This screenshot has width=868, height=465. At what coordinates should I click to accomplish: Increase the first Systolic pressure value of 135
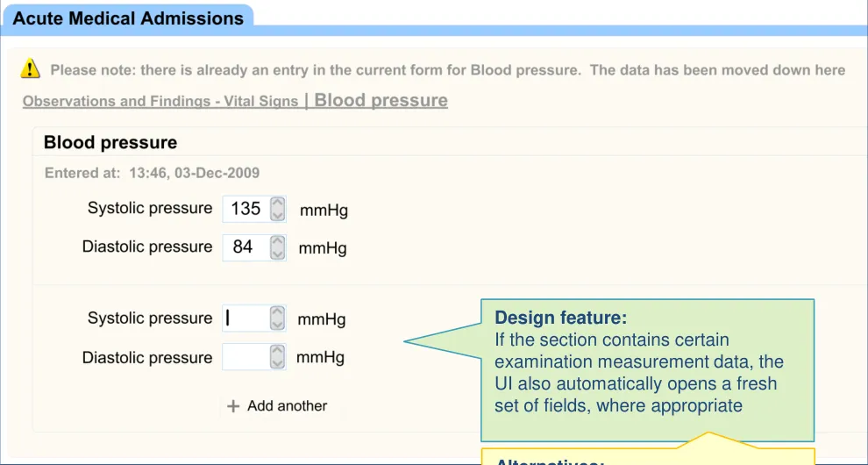[278, 203]
